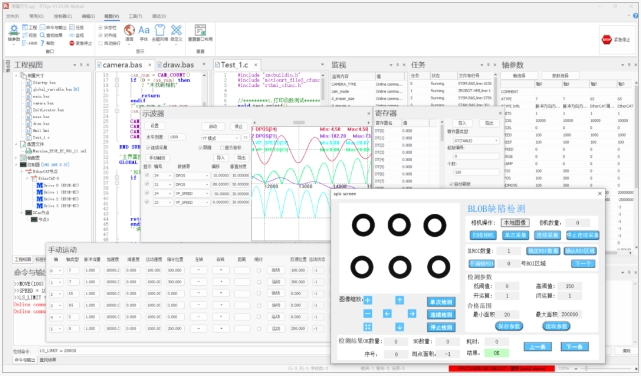Click the oscilloscope horizontal scrollbar thumb

299,123
